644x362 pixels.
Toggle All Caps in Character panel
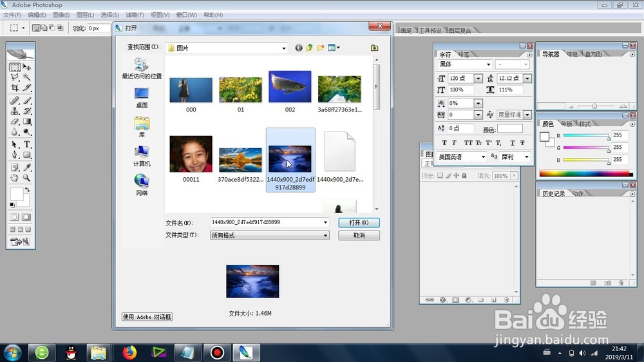click(468, 142)
